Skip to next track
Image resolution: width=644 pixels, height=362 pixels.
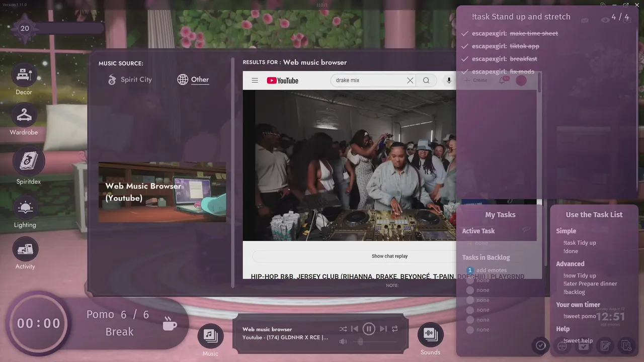pyautogui.click(x=383, y=329)
